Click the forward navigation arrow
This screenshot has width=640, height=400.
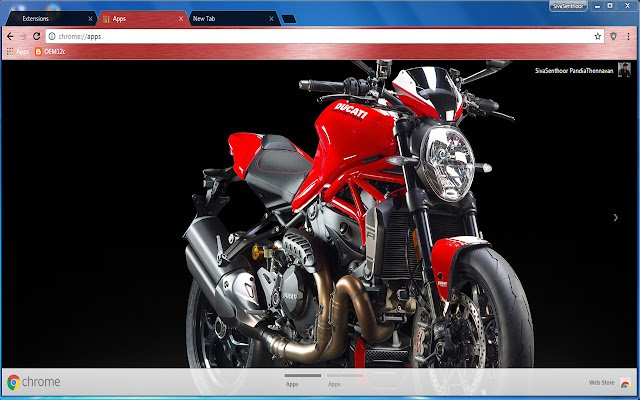coord(23,37)
